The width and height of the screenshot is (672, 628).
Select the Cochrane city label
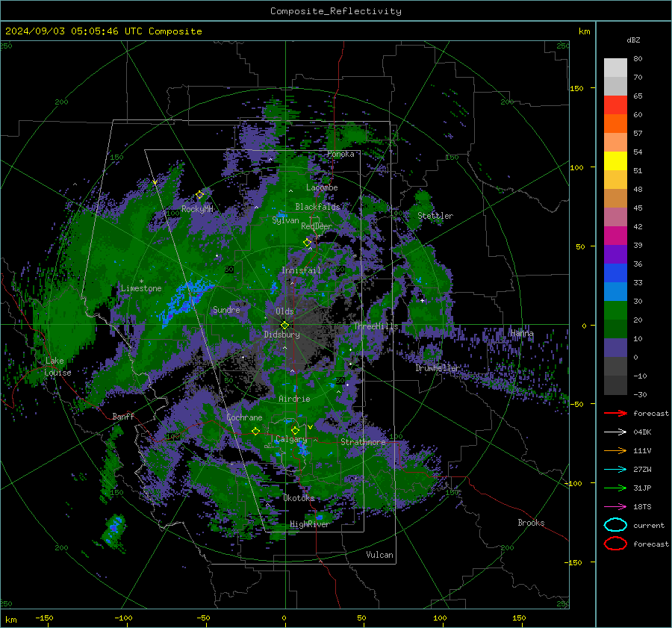[244, 417]
